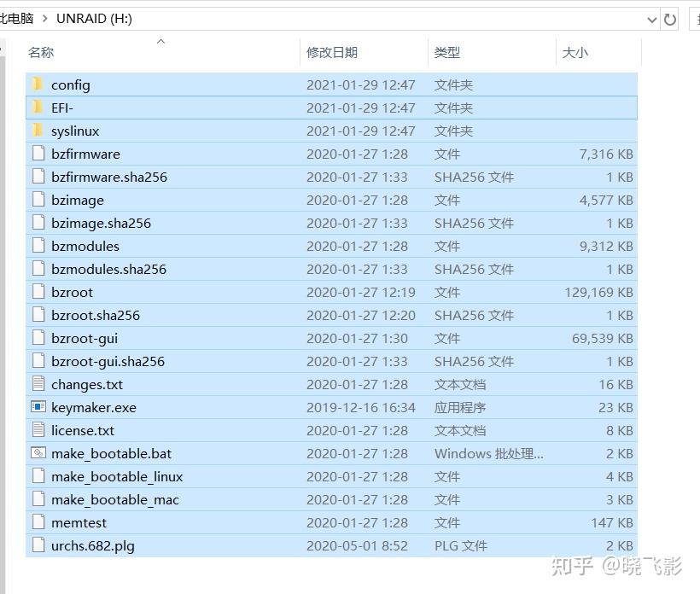Sort files by 类型 column header
Viewport: 700px width, 594px height.
pos(446,53)
